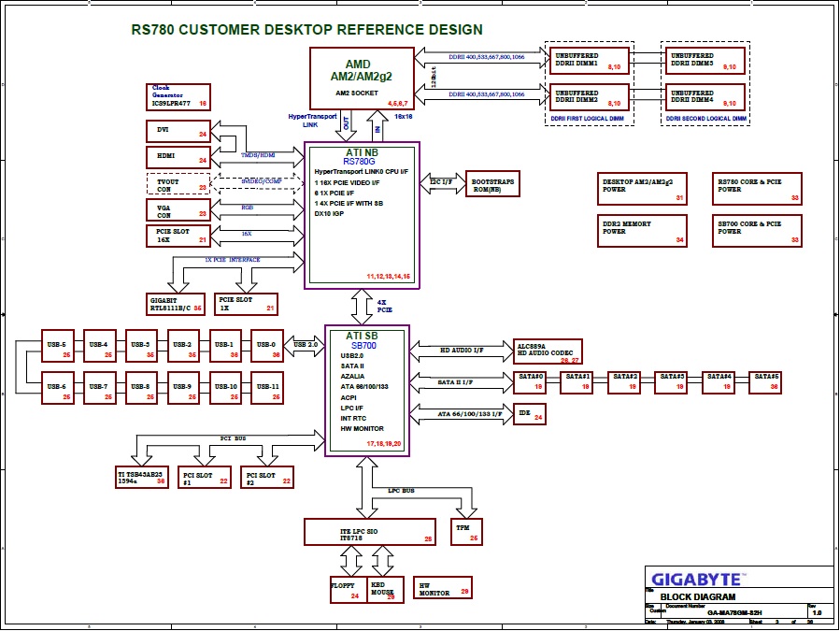840x631 pixels.
Task: Select the PCIE SLOT 1X block
Action: [246, 304]
